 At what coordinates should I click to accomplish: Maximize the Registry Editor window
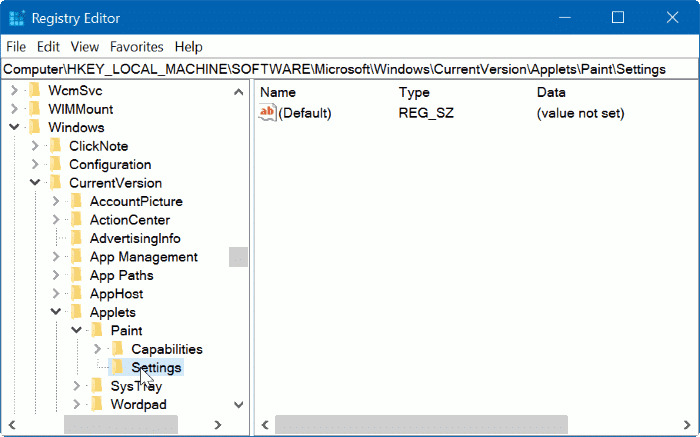(618, 17)
